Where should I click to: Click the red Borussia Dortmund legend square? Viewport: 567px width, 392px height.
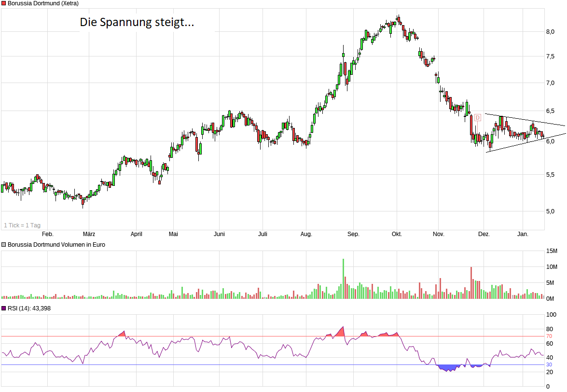click(x=3, y=3)
